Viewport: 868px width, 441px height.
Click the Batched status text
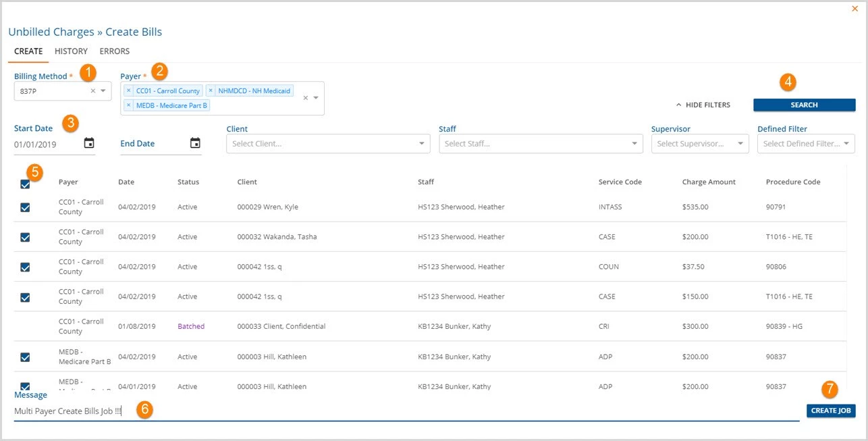191,326
